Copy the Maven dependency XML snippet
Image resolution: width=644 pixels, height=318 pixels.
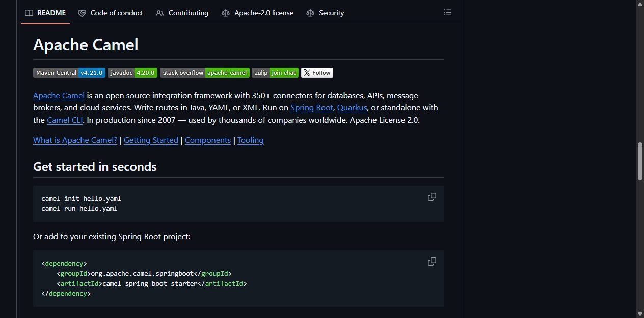(x=432, y=262)
